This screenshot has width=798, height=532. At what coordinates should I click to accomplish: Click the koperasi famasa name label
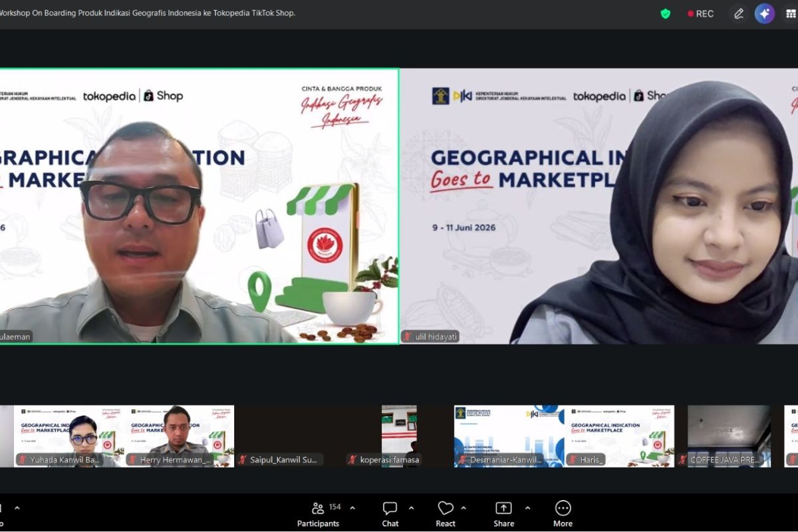(390, 460)
